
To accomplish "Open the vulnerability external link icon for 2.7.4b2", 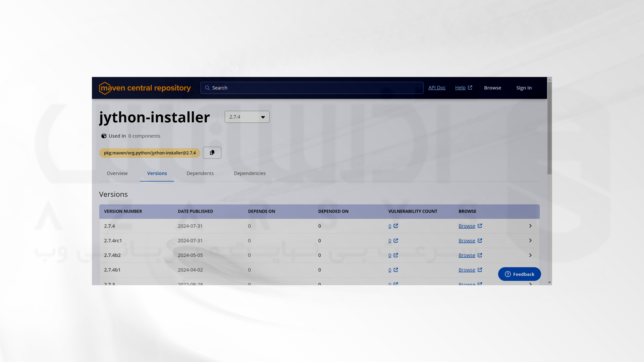I will click(396, 255).
